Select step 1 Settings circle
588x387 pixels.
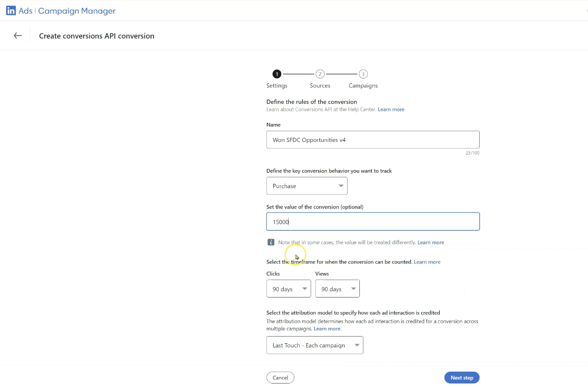pyautogui.click(x=276, y=74)
